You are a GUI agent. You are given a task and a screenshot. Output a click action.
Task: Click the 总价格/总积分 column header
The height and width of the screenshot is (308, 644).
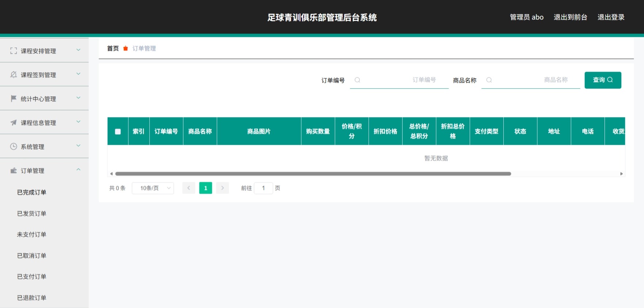pyautogui.click(x=419, y=131)
